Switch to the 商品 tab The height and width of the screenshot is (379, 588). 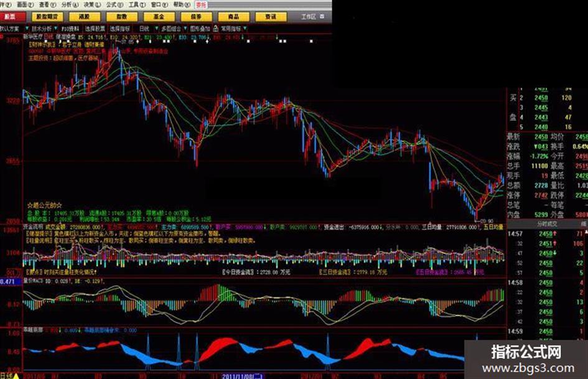(233, 17)
